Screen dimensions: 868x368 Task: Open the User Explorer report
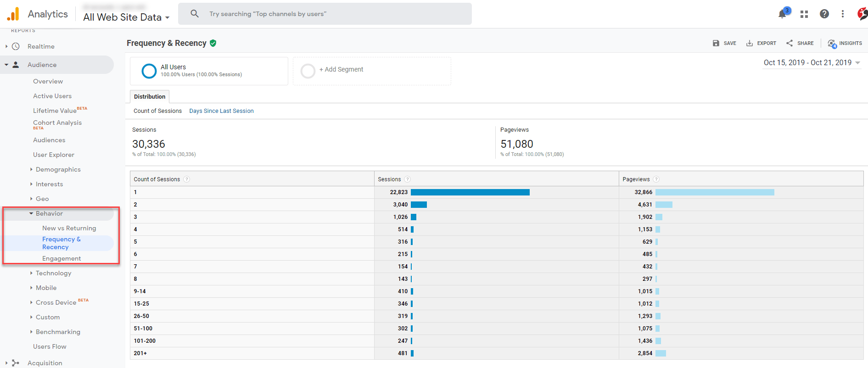(x=54, y=155)
